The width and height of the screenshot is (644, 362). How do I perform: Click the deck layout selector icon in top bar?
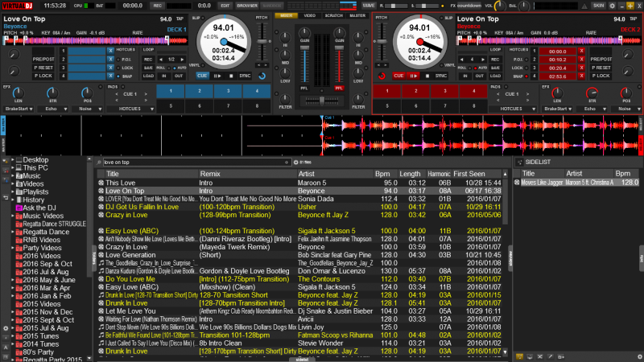click(x=348, y=6)
